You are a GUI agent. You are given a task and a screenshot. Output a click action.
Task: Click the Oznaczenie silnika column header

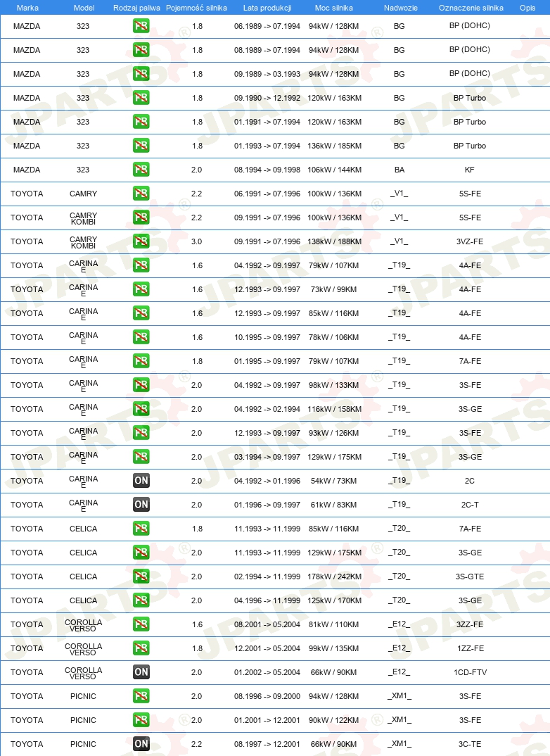click(x=471, y=8)
